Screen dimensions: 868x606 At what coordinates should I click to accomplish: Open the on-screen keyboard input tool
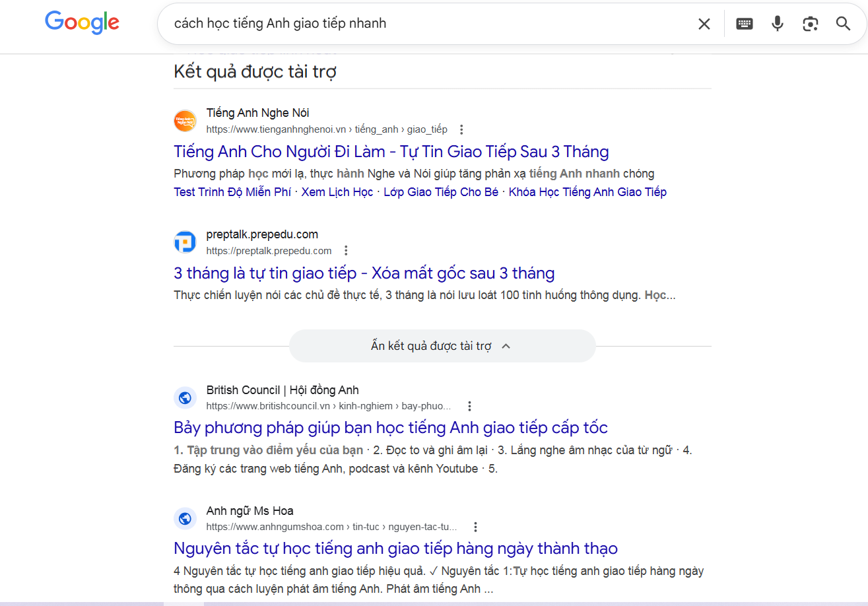745,24
